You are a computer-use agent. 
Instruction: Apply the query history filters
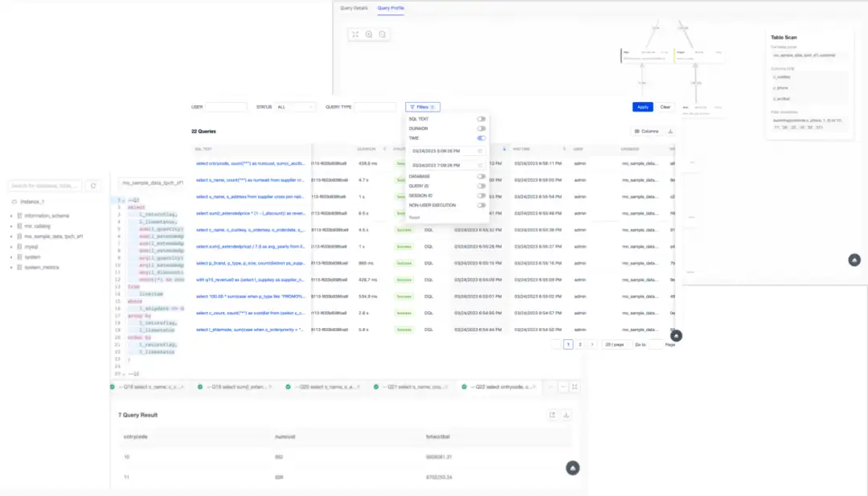click(643, 107)
